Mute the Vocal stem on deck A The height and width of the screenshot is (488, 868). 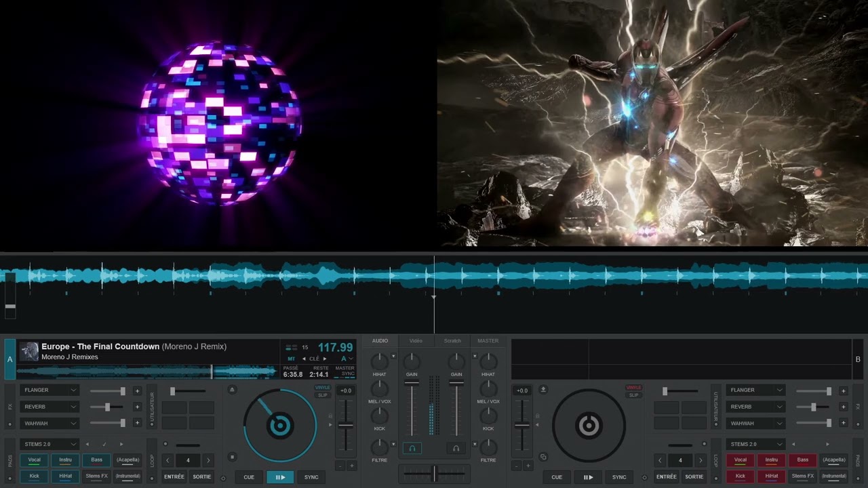click(34, 460)
